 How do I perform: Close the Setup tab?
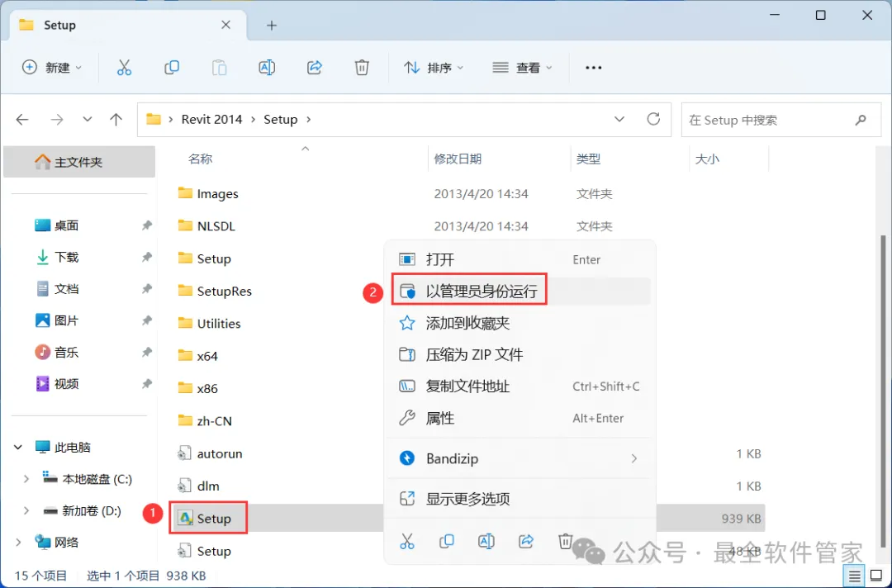point(225,25)
